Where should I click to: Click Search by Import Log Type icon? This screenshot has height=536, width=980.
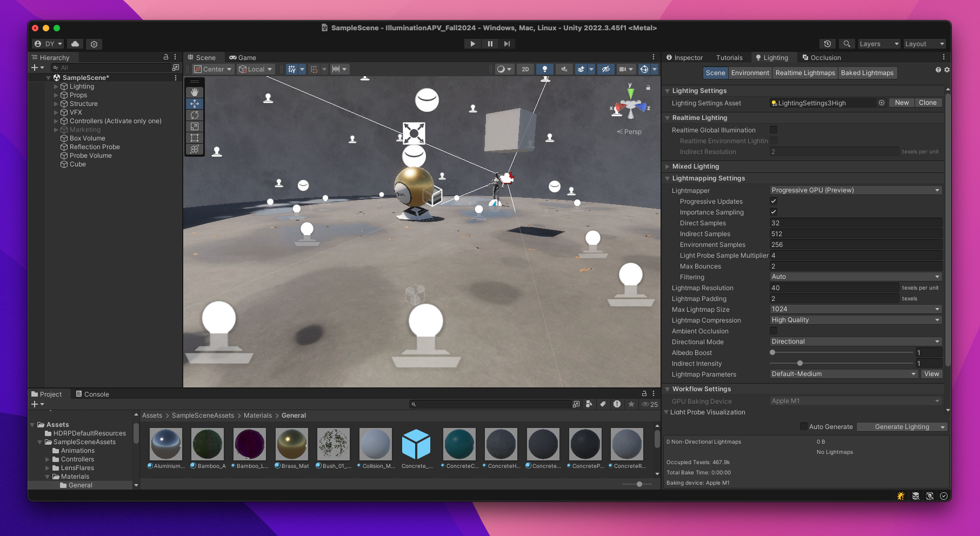coord(617,404)
